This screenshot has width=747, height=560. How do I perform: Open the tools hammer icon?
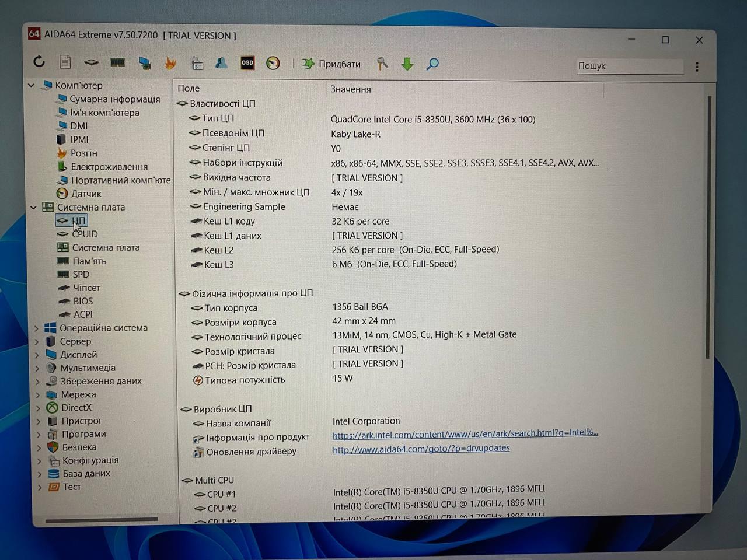tap(382, 64)
